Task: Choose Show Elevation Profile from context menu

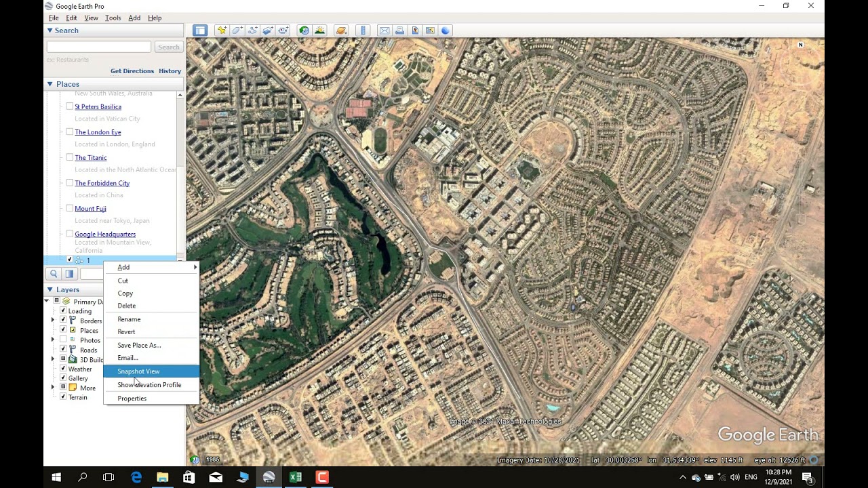Action: pyautogui.click(x=151, y=385)
